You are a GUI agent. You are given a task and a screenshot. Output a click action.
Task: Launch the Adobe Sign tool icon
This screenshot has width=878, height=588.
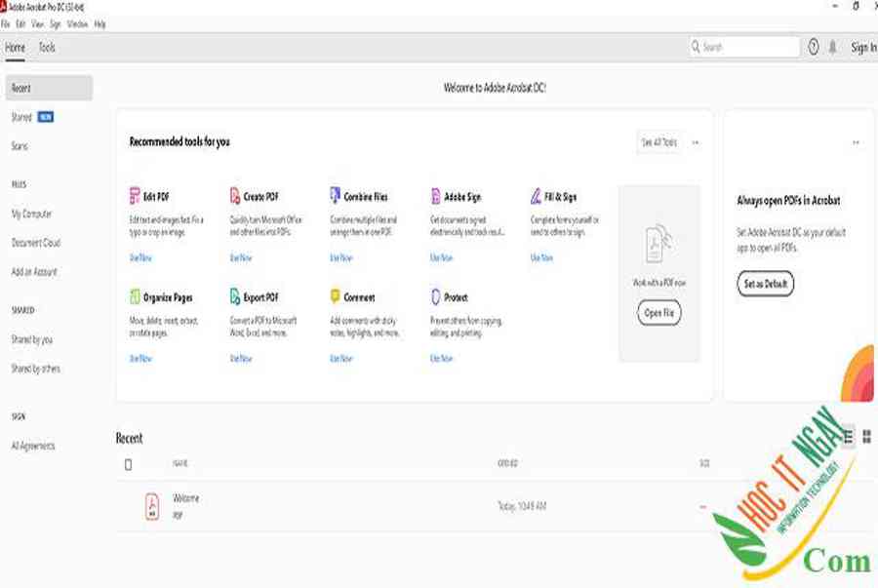(436, 196)
